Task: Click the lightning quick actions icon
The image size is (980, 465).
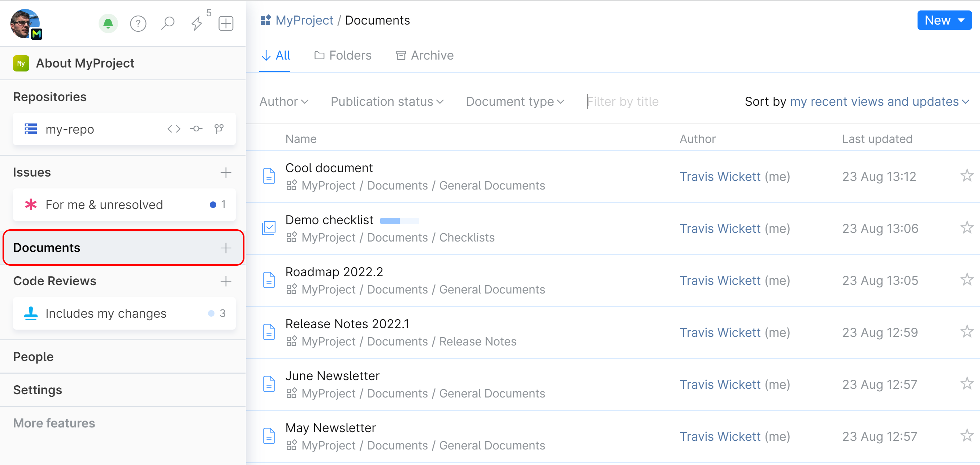Action: tap(197, 23)
